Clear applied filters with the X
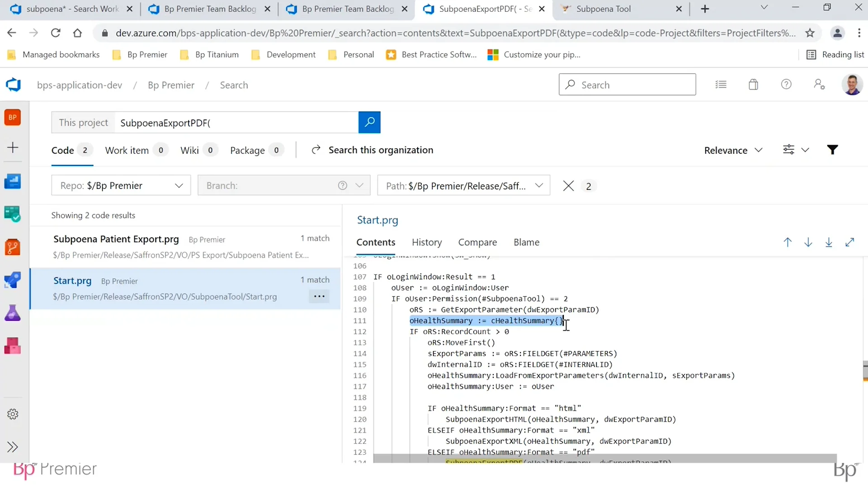The height and width of the screenshot is (488, 868). click(x=568, y=186)
